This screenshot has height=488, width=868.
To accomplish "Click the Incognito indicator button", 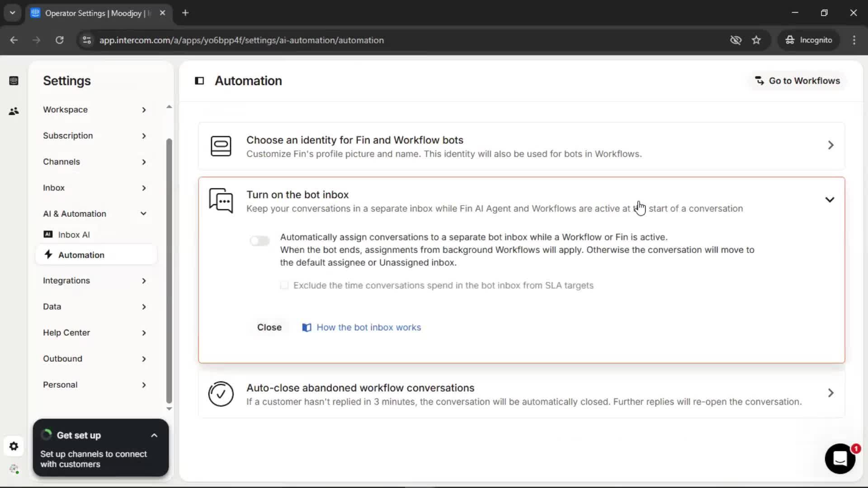I will point(809,40).
